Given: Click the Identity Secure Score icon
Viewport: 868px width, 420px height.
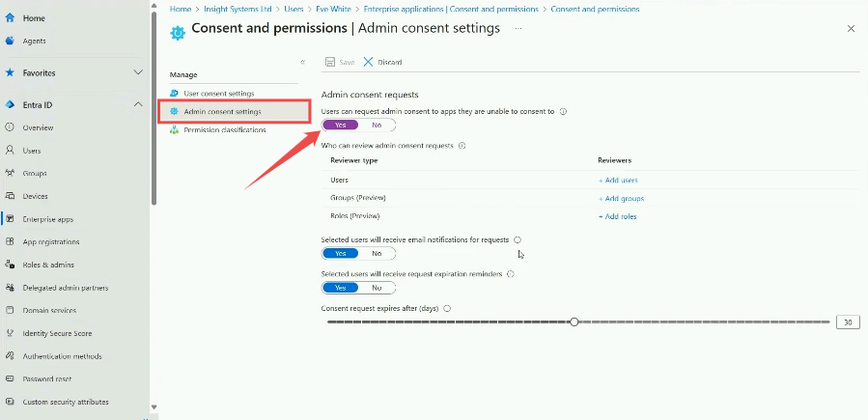Looking at the screenshot, I should tap(10, 333).
